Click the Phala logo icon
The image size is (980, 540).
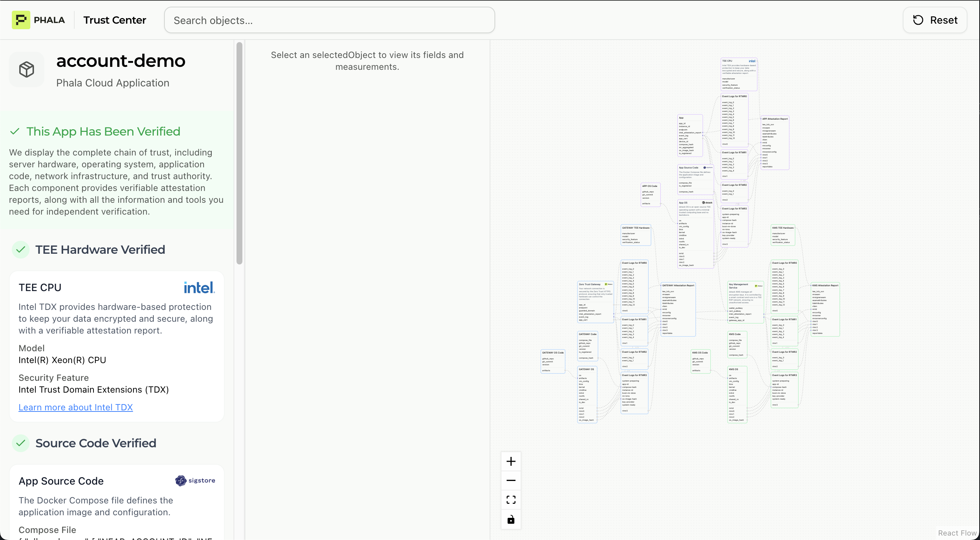pos(21,20)
